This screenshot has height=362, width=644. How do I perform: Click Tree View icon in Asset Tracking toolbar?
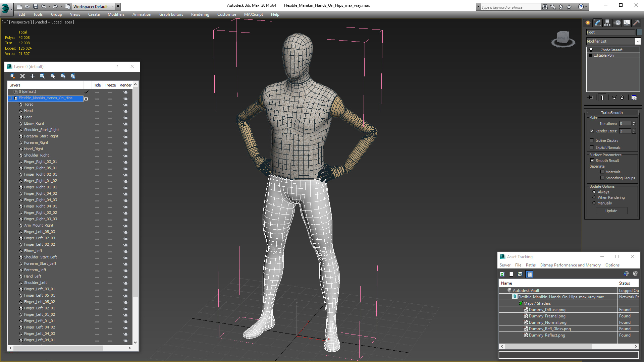pos(520,274)
